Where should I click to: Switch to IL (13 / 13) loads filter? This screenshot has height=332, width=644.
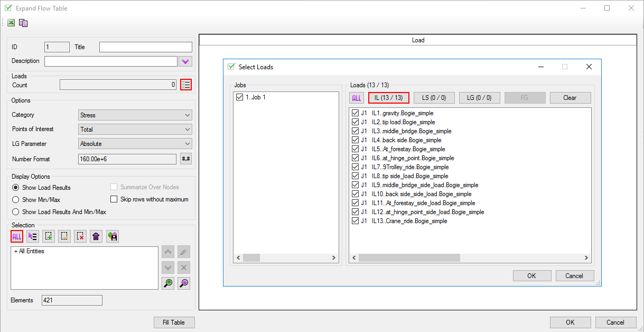click(x=389, y=98)
